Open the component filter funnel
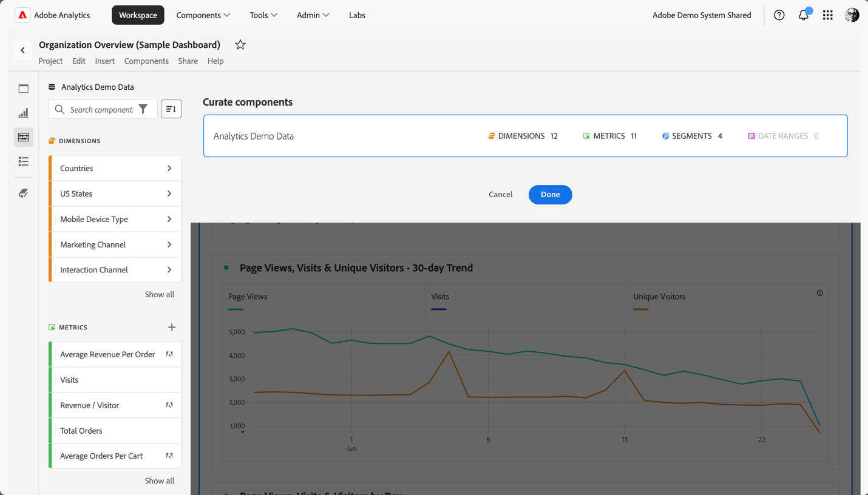868x495 pixels. (143, 109)
